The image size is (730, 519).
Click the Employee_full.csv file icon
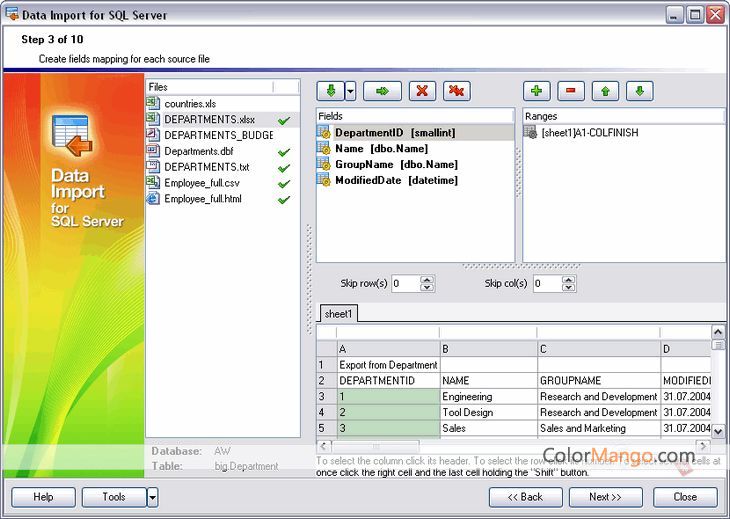tap(153, 182)
